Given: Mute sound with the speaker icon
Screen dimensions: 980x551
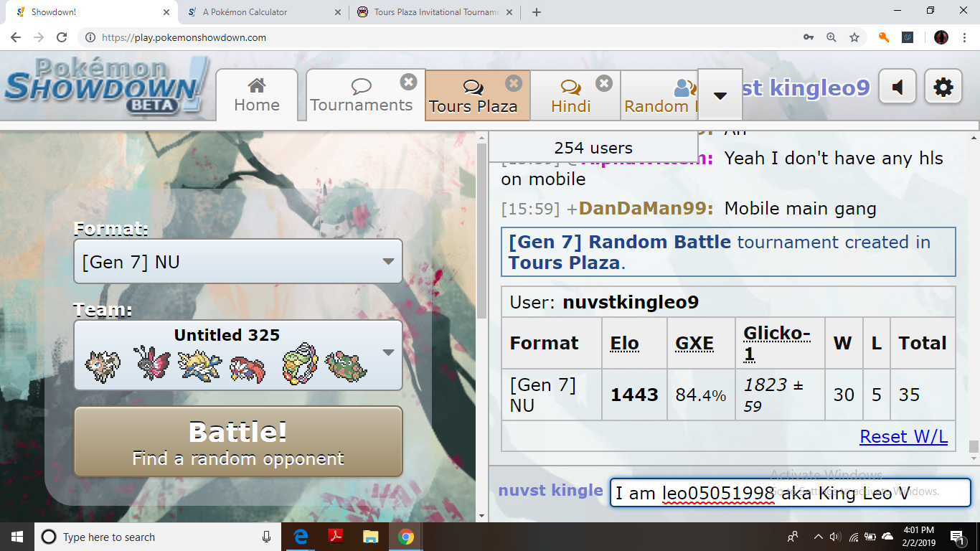Looking at the screenshot, I should [897, 88].
